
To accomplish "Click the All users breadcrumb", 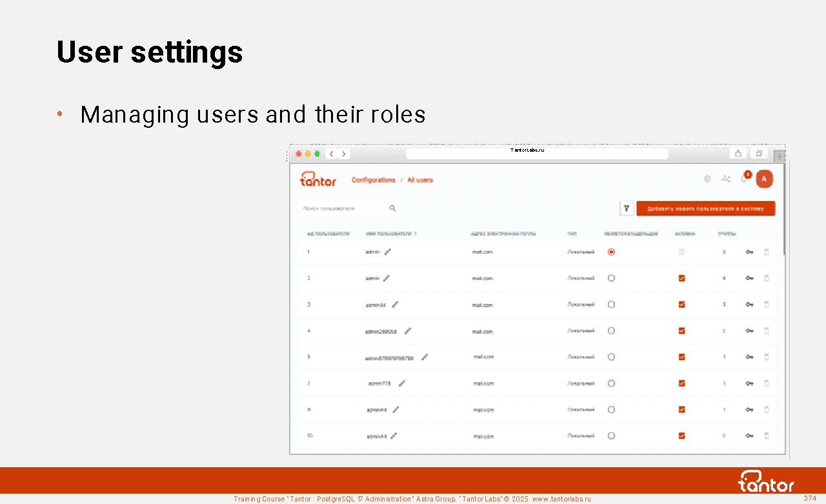I will click(x=420, y=180).
